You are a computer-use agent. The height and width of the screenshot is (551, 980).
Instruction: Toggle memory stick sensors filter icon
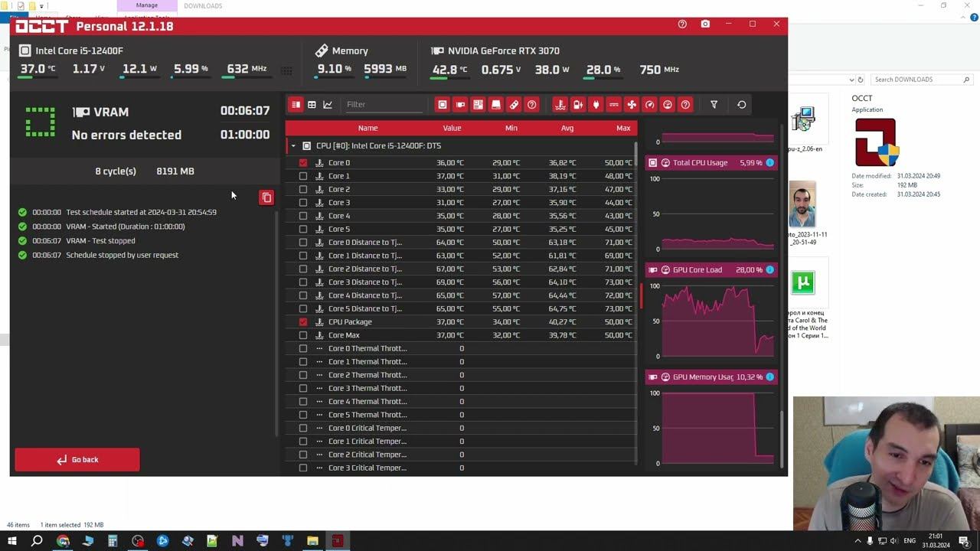click(514, 105)
